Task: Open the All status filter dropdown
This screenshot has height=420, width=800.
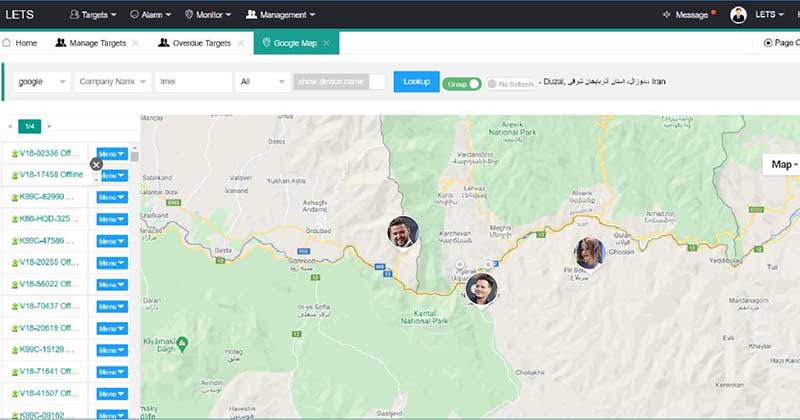Action: (x=261, y=82)
